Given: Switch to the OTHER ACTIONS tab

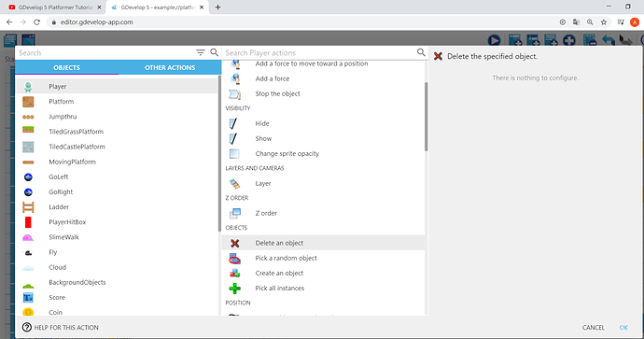Looking at the screenshot, I should (x=170, y=67).
